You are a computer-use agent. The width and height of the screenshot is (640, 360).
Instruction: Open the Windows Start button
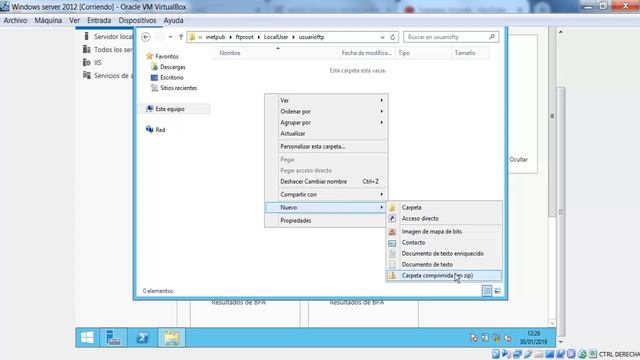coord(87,338)
